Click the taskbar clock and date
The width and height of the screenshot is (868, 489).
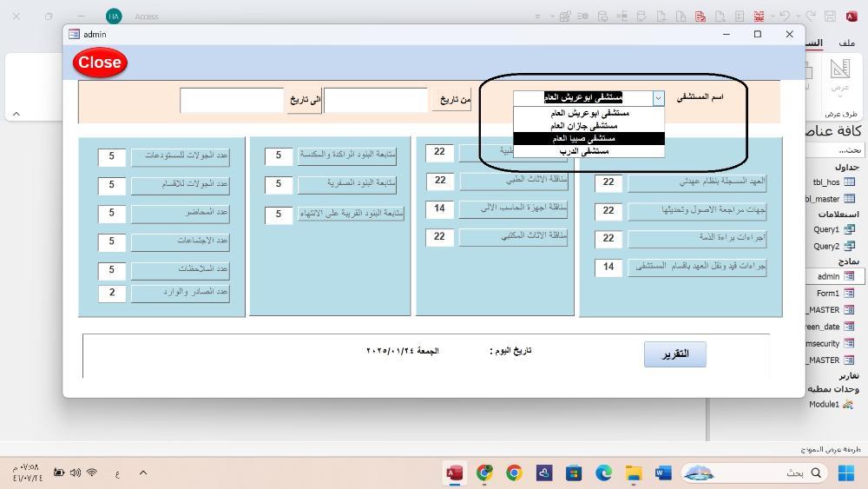coord(28,472)
